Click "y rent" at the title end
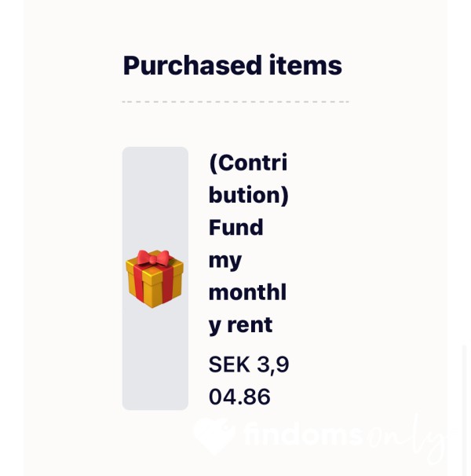Viewport: 471px width, 476px height. point(241,326)
